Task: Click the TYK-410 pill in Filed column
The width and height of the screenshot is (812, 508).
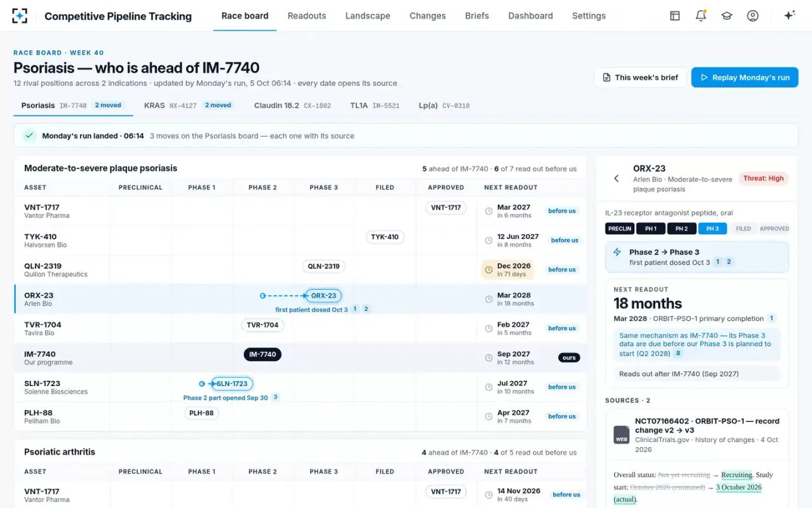Action: tap(385, 237)
